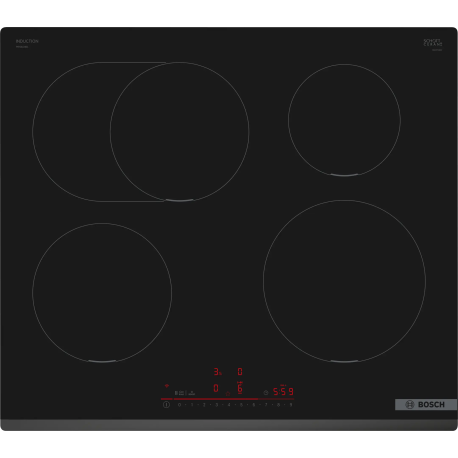Set power level 9 on slider
This screenshot has height=458, width=458.
point(291,405)
